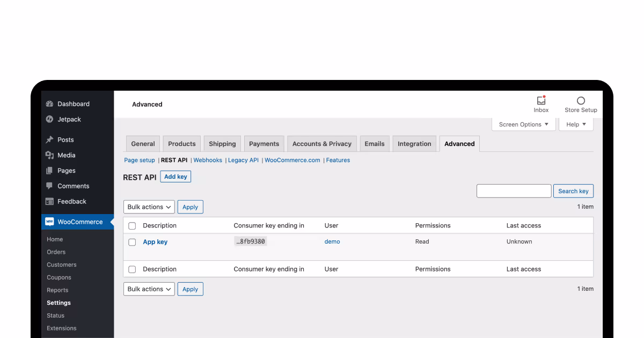Open the Features section link
644x338 pixels.
[338, 160]
